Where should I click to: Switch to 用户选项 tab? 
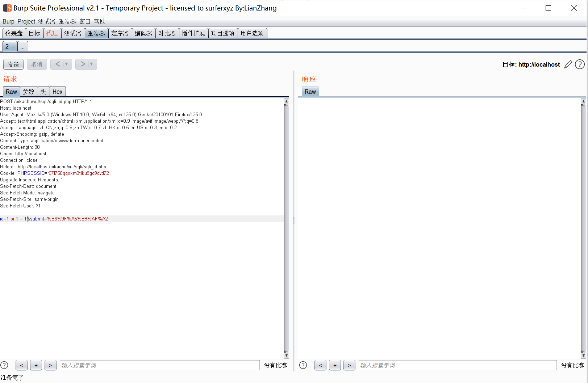(252, 33)
